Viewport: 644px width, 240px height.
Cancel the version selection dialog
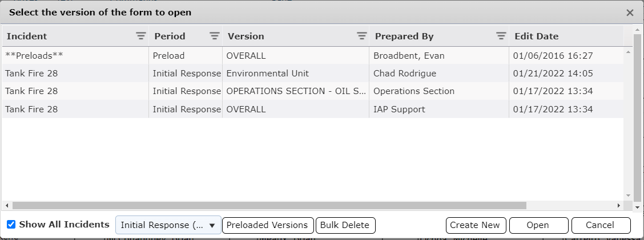coord(600,225)
